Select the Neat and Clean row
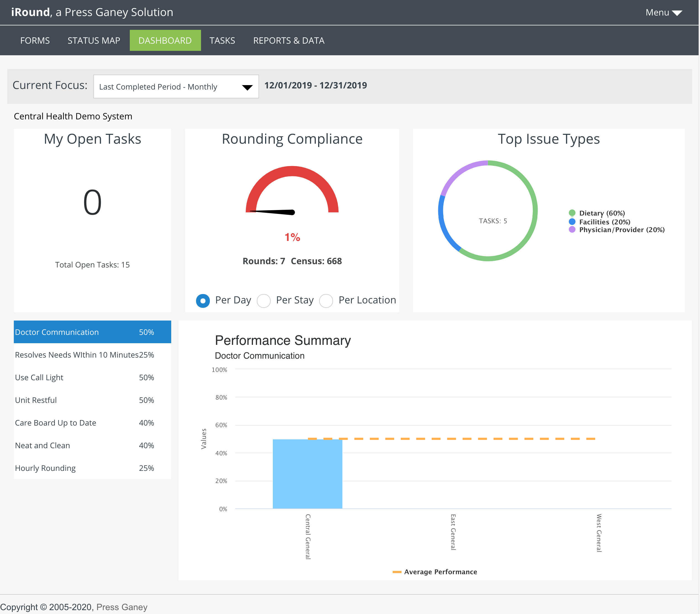Image resolution: width=700 pixels, height=614 pixels. 93,445
